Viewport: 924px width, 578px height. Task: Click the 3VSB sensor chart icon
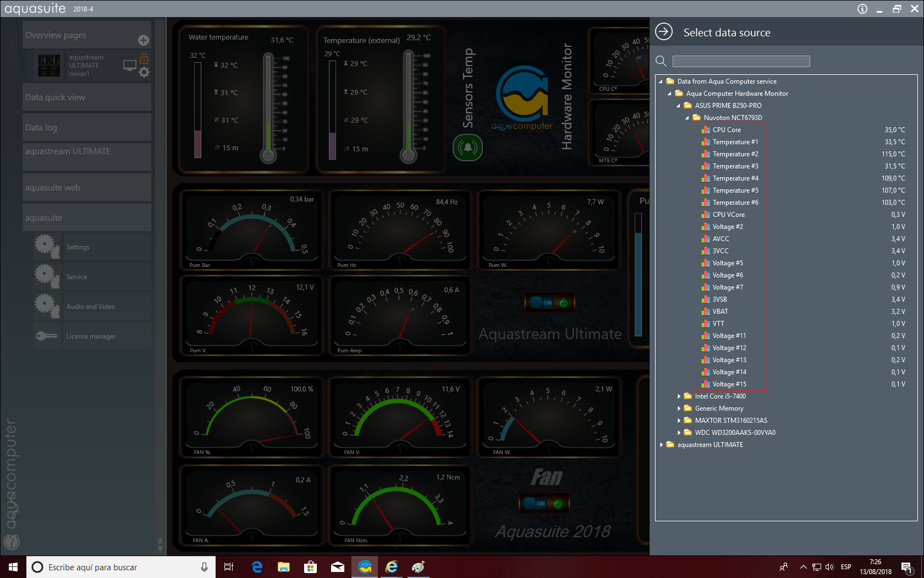coord(706,299)
